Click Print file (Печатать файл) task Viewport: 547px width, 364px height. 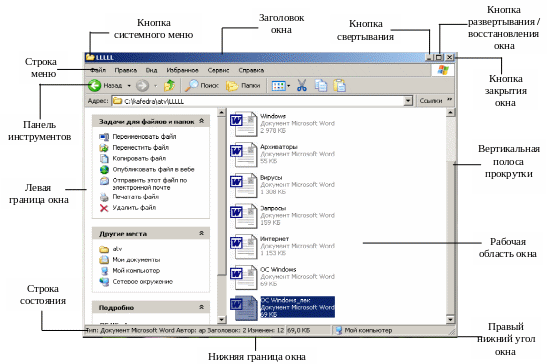click(x=129, y=197)
